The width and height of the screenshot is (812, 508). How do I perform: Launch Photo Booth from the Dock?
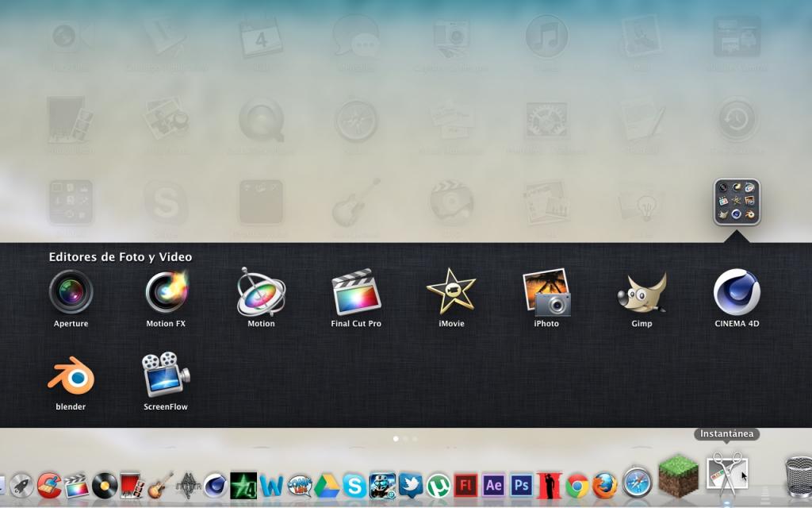tap(132, 486)
